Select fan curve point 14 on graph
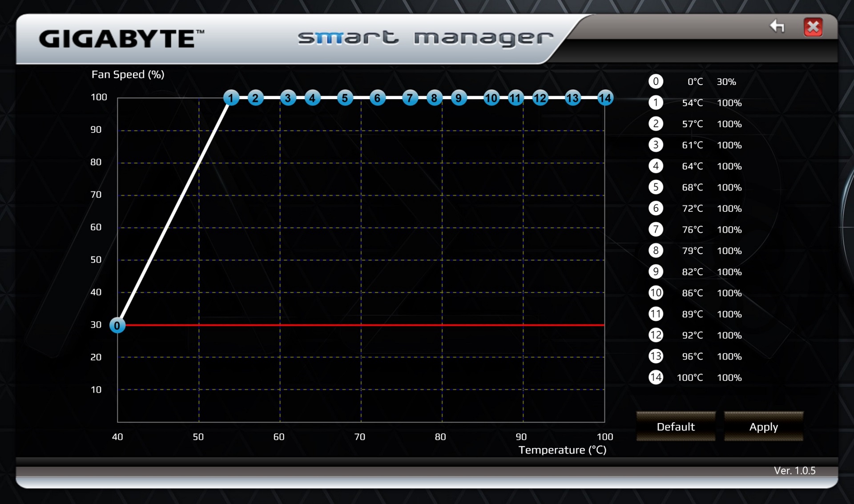Screen dimensions: 854x504 (x=605, y=98)
